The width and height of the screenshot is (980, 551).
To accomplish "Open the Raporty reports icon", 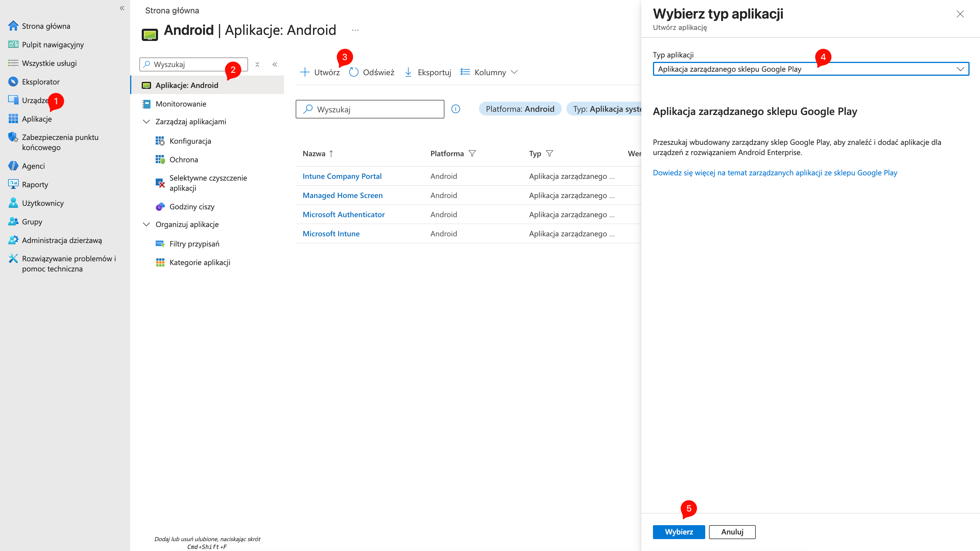I will point(13,184).
